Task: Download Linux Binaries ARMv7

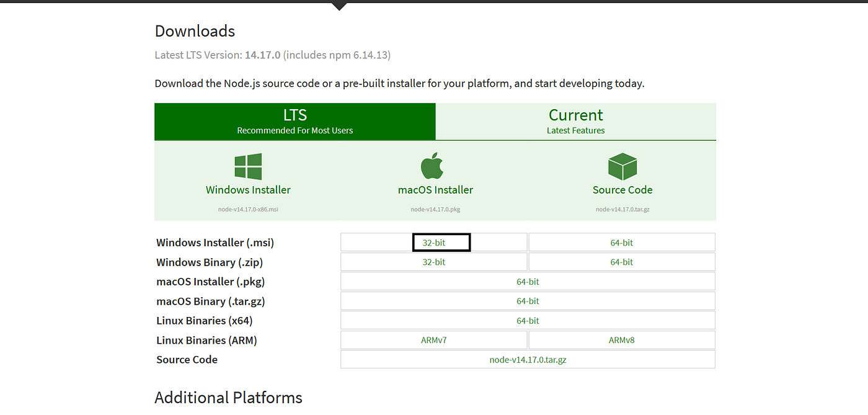Action: [434, 340]
